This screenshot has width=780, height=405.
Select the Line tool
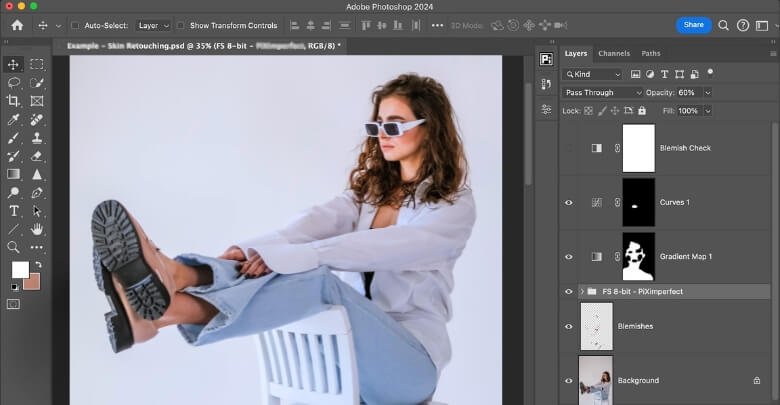coord(13,229)
